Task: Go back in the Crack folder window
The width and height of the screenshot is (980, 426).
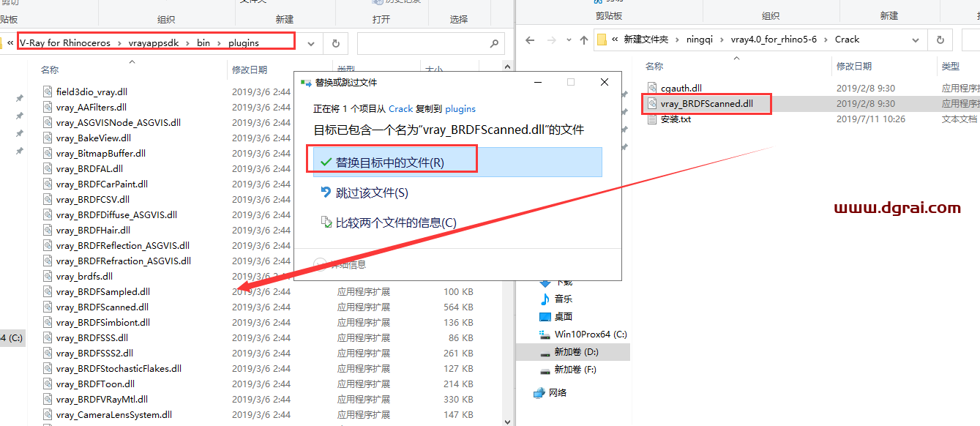Action: tap(530, 40)
